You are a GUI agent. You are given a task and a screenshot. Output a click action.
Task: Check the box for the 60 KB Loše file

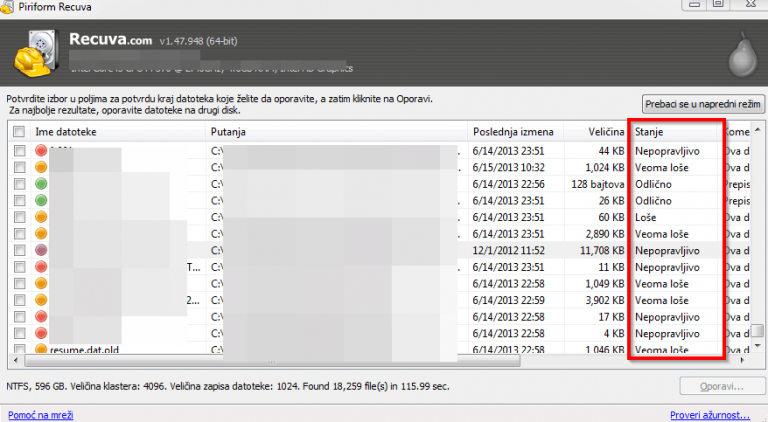click(x=19, y=217)
